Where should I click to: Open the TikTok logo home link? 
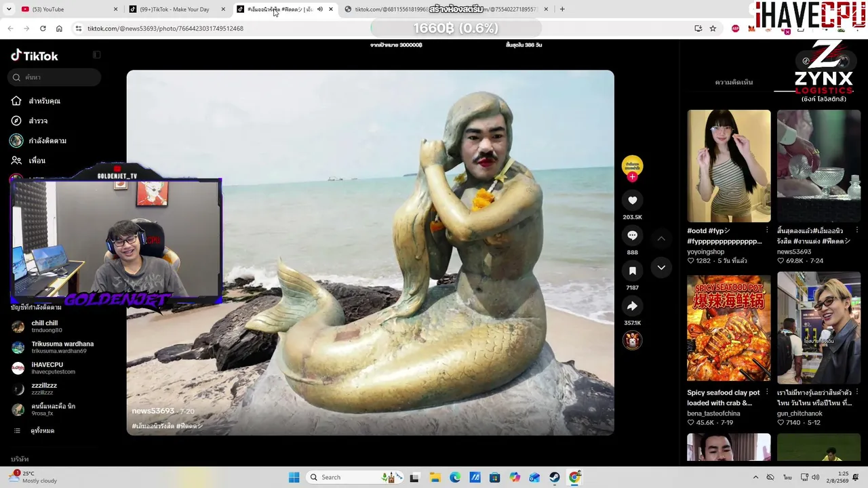(35, 56)
